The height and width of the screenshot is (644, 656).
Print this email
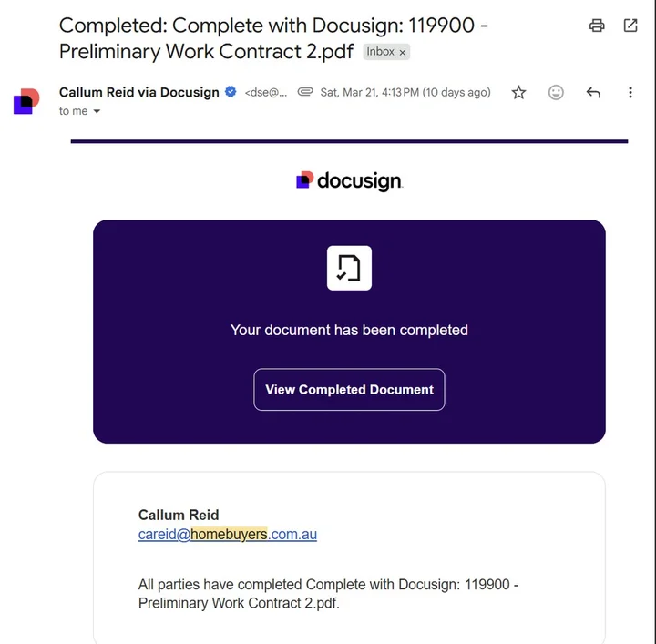597,26
